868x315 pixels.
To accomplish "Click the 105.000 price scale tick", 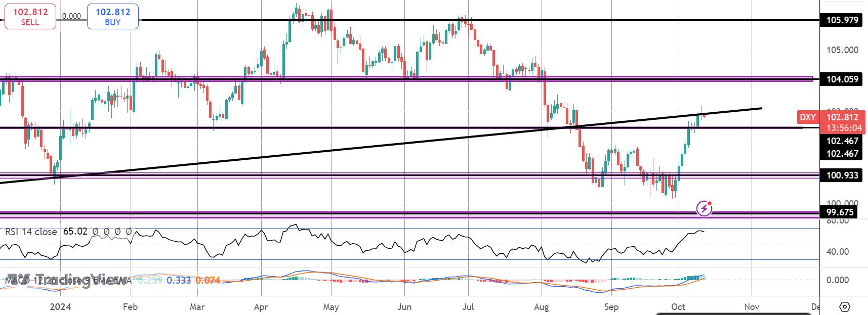I will [842, 50].
